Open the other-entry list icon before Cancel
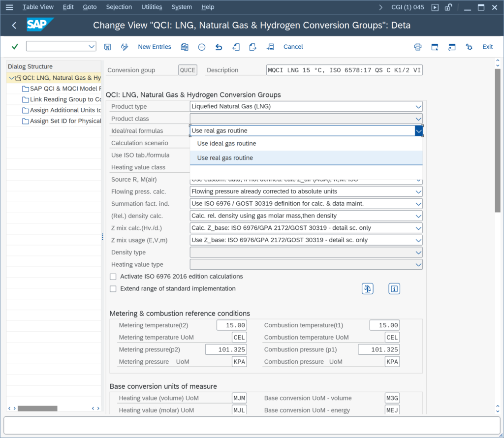The width and height of the screenshot is (504, 438). tap(270, 47)
